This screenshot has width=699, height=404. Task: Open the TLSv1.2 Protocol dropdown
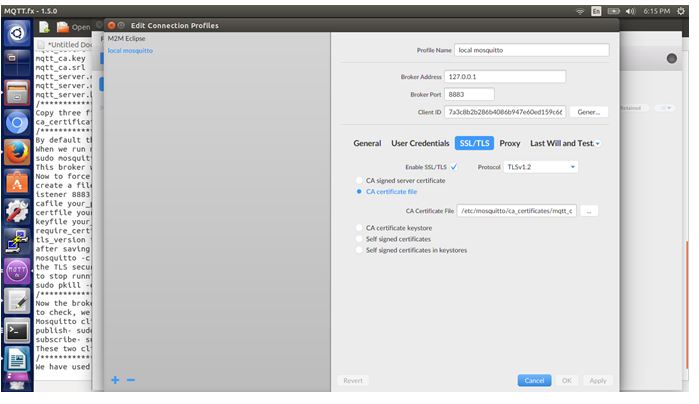pos(540,167)
